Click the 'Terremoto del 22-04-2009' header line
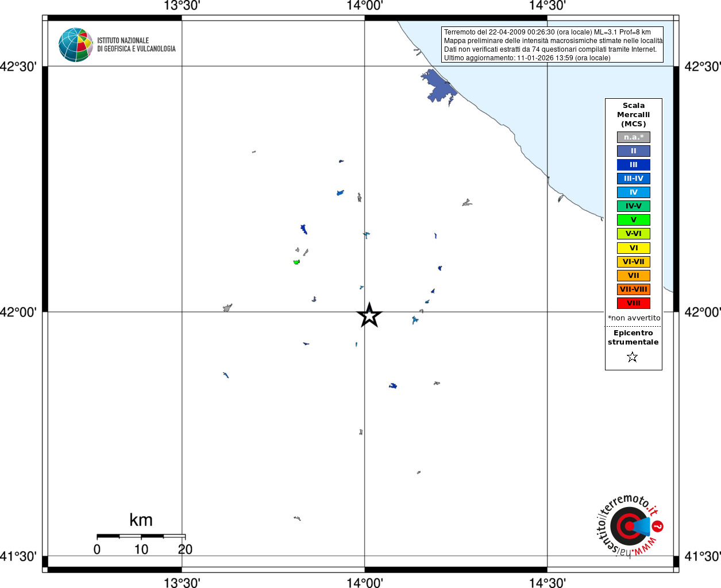The image size is (721, 588). [548, 32]
